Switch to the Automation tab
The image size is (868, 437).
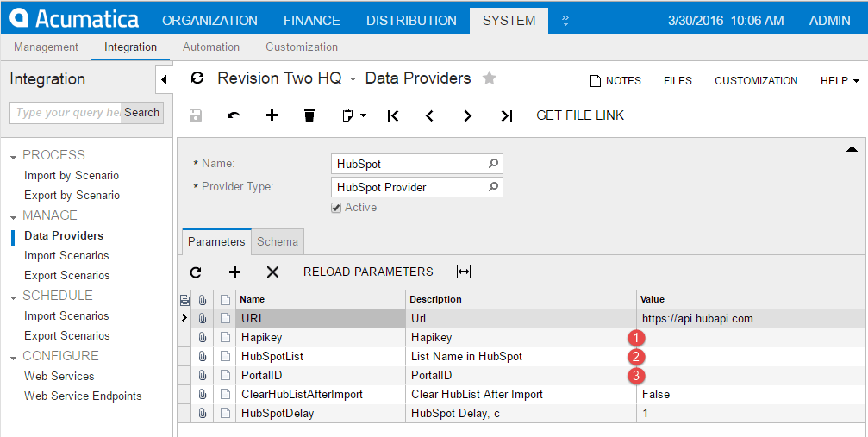point(211,47)
